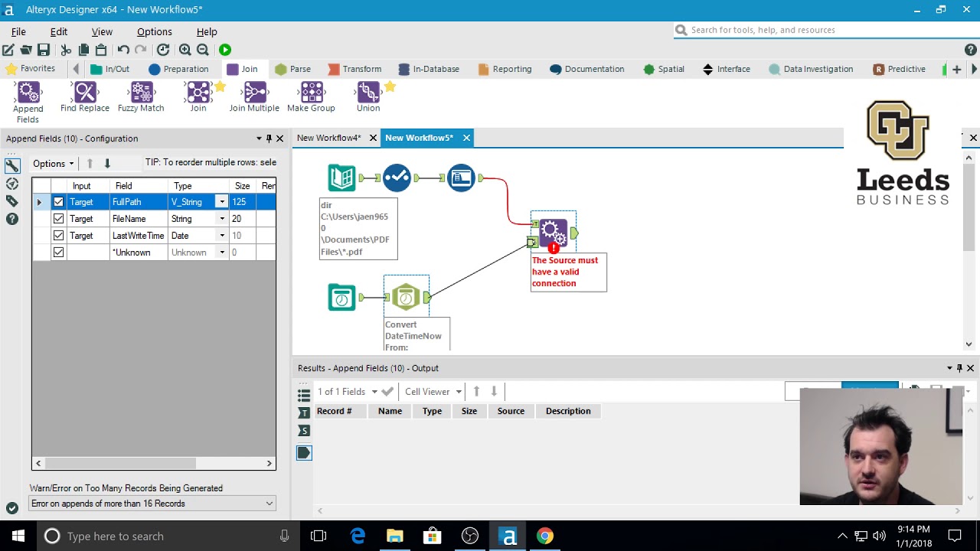Viewport: 980px width, 551px height.
Task: Close the Configuration panel
Action: (x=279, y=139)
